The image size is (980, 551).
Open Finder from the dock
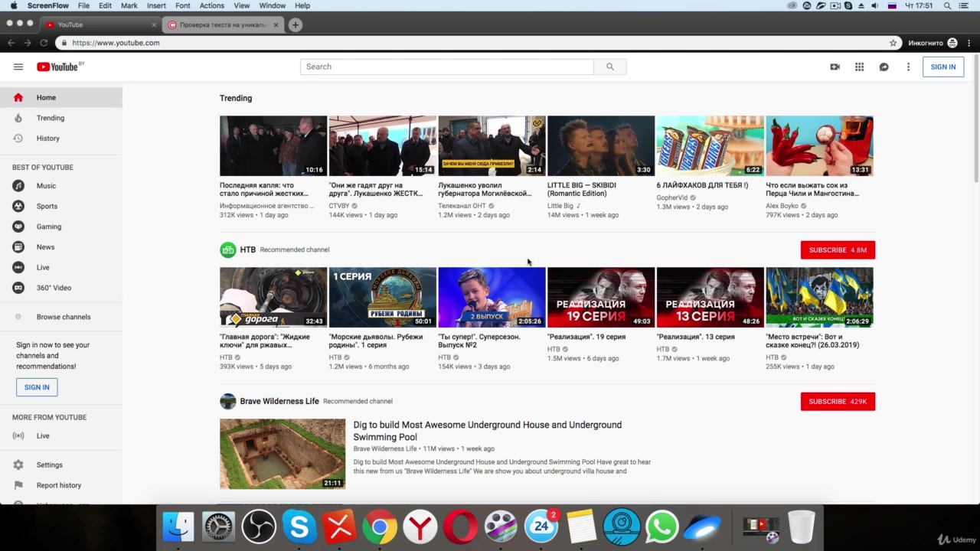pos(178,527)
